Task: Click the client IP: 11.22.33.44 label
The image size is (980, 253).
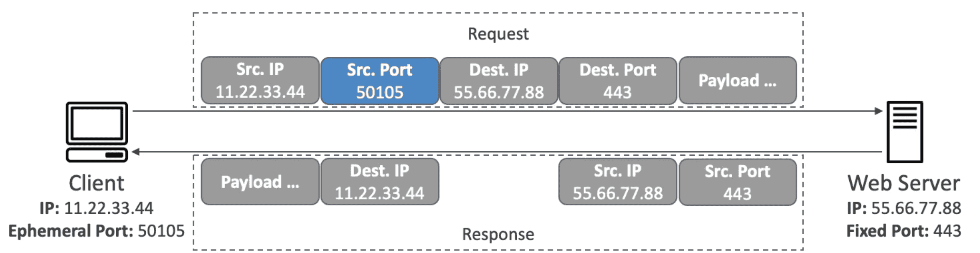Action: coord(96,208)
